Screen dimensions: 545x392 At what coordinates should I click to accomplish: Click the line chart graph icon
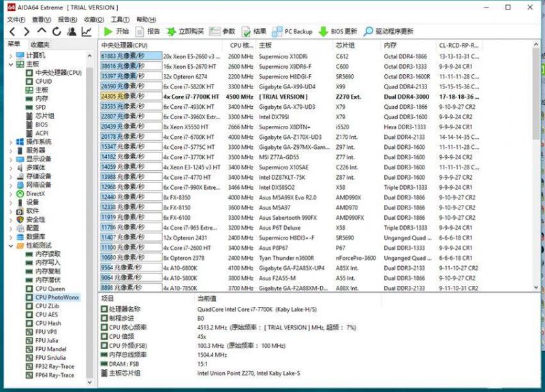[x=87, y=31]
